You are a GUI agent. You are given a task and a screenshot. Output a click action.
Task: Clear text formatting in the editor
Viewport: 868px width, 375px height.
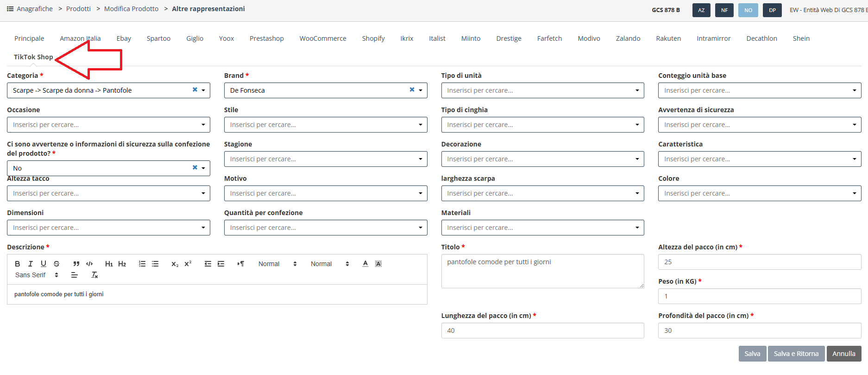(x=94, y=275)
